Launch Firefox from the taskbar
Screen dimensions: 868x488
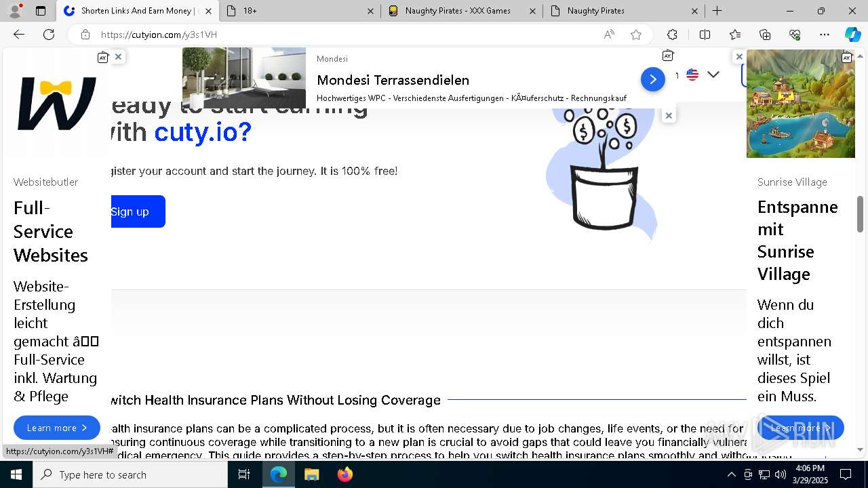click(x=344, y=474)
